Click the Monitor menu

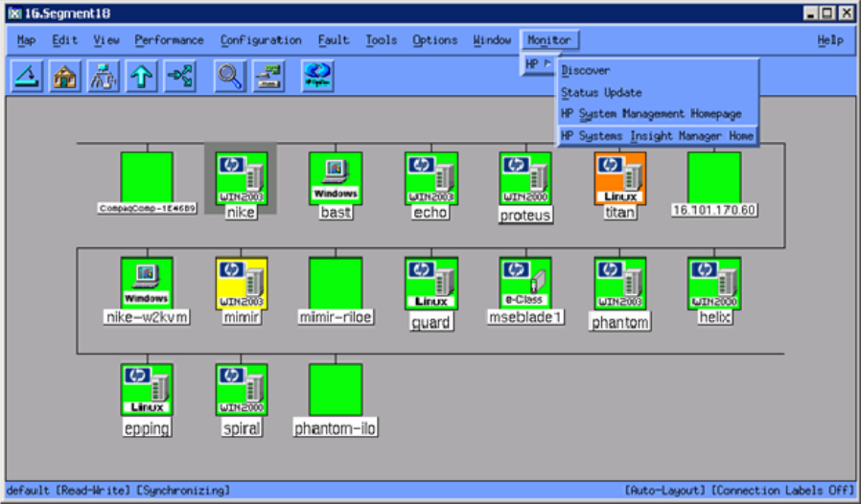tap(549, 40)
